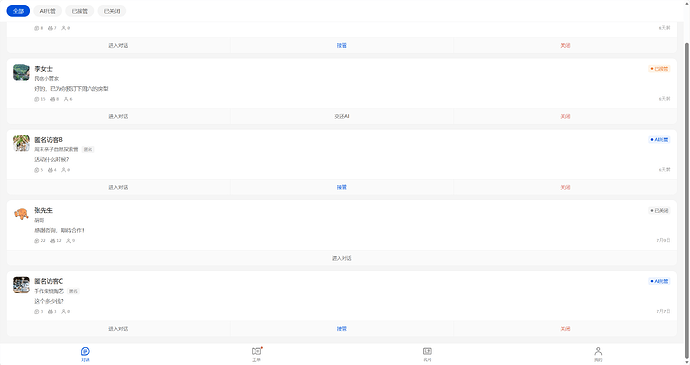The image size is (690, 365).
Task: Click the message count icon on 李女士's card
Action: pos(37,99)
